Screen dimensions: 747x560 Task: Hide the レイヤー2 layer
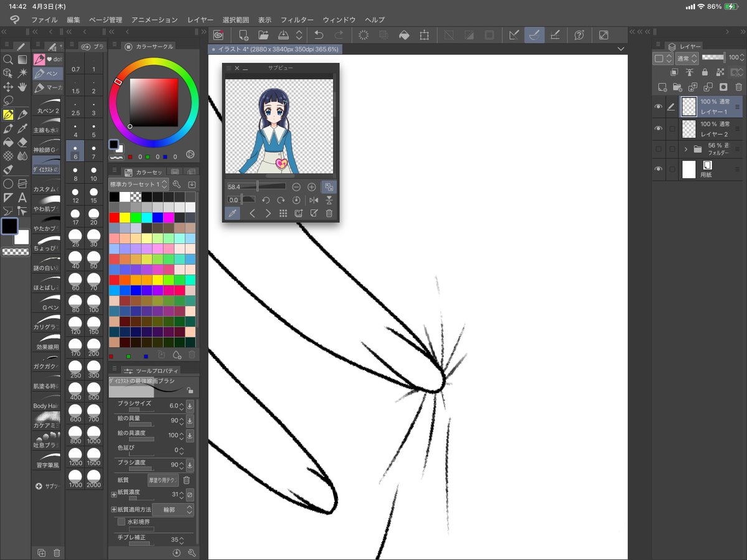pyautogui.click(x=659, y=128)
